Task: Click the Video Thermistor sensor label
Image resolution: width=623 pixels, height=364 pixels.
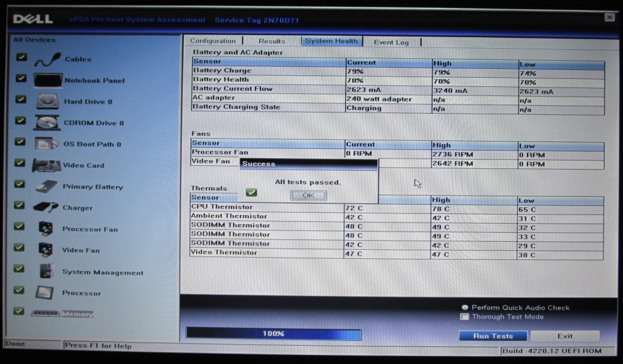Action: pos(224,252)
